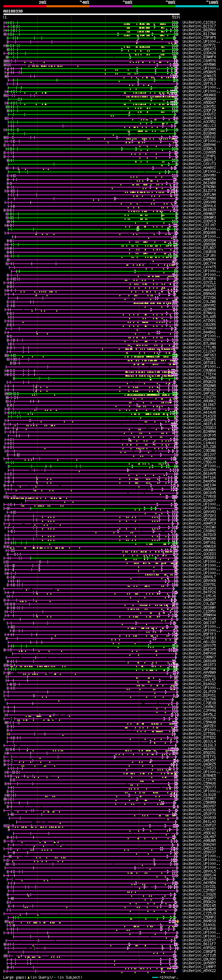Click the orange ~40% identity legend segment
222x980 pixels.
click(68, 6)
